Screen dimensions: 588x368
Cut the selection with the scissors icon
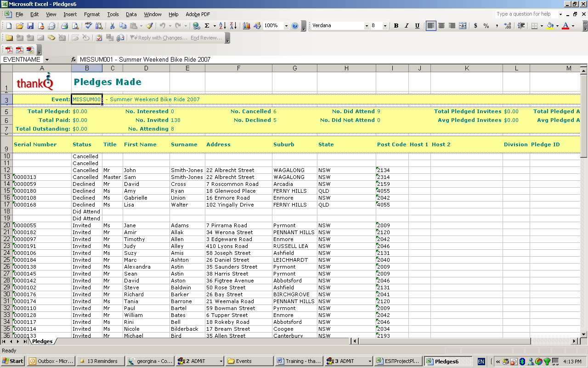(112, 26)
